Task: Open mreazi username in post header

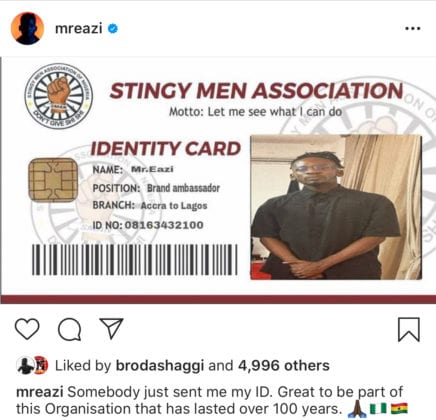Action: [78, 28]
